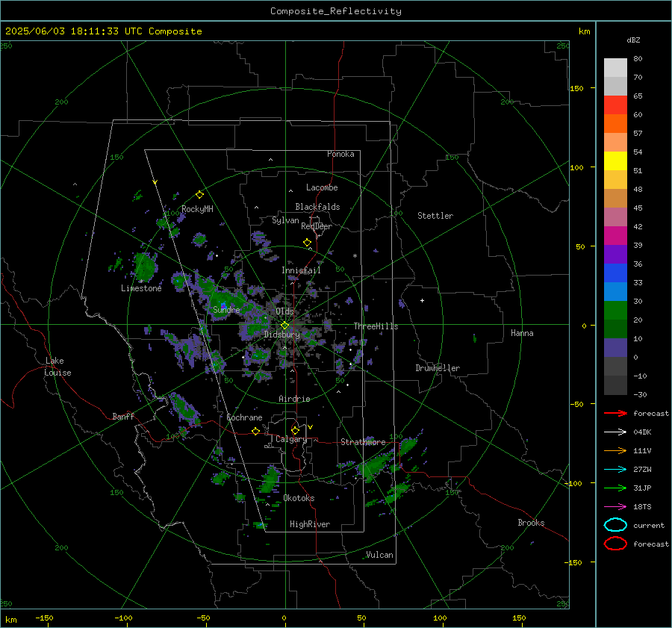Click the Innisfail city label
The image size is (672, 628).
302,270
